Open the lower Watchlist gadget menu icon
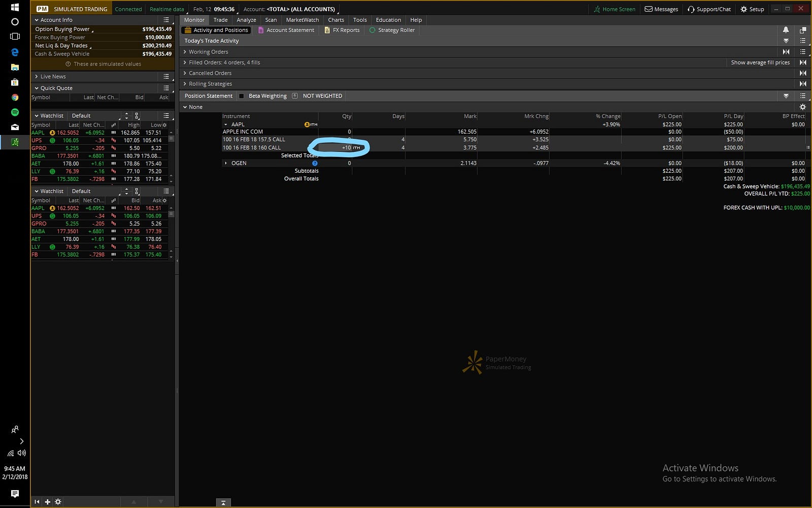This screenshot has width=812, height=508. coord(166,191)
